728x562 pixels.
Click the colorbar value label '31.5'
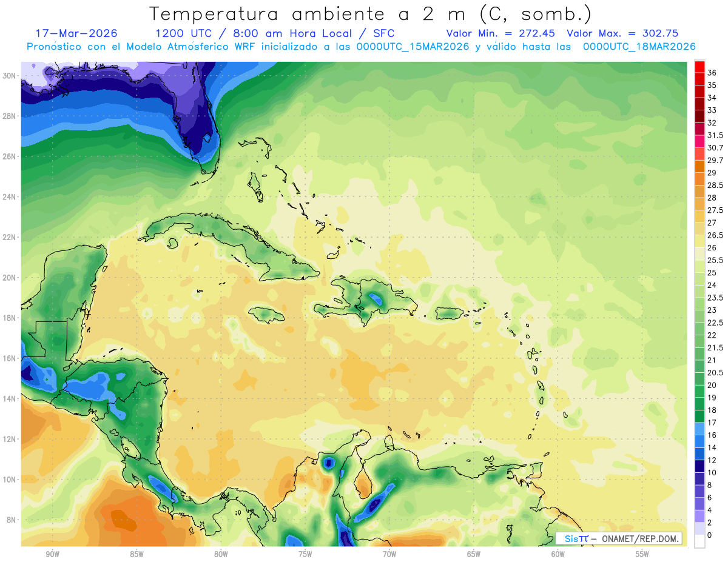715,135
